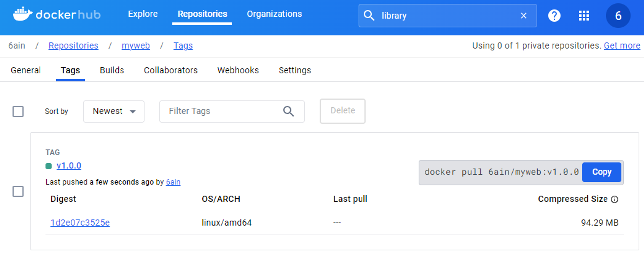Screen dimensions: 644x254
Task: Click the top search field containing library
Action: (447, 16)
